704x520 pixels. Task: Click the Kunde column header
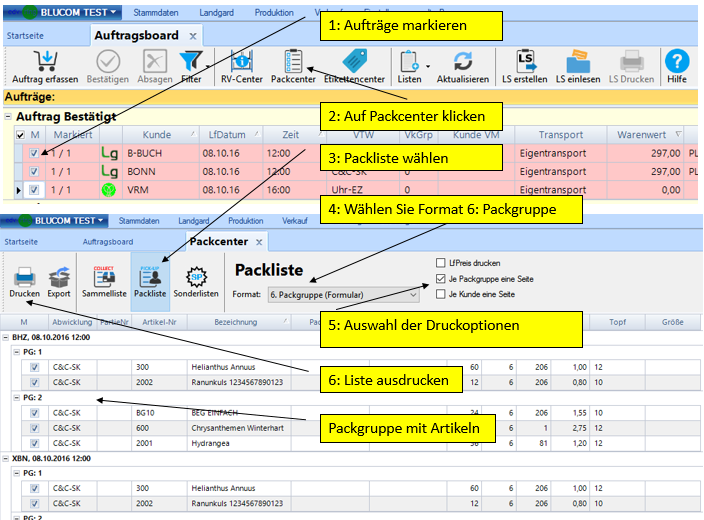[157, 135]
